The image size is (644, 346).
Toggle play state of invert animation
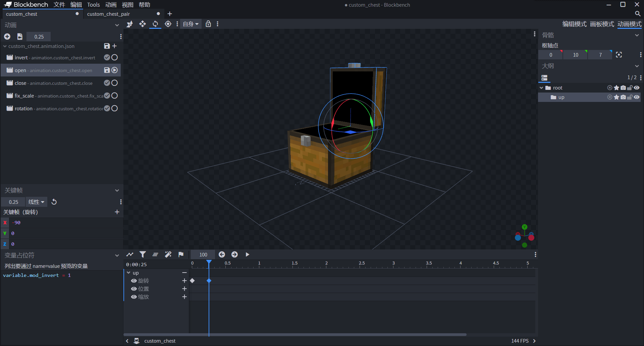coord(114,57)
